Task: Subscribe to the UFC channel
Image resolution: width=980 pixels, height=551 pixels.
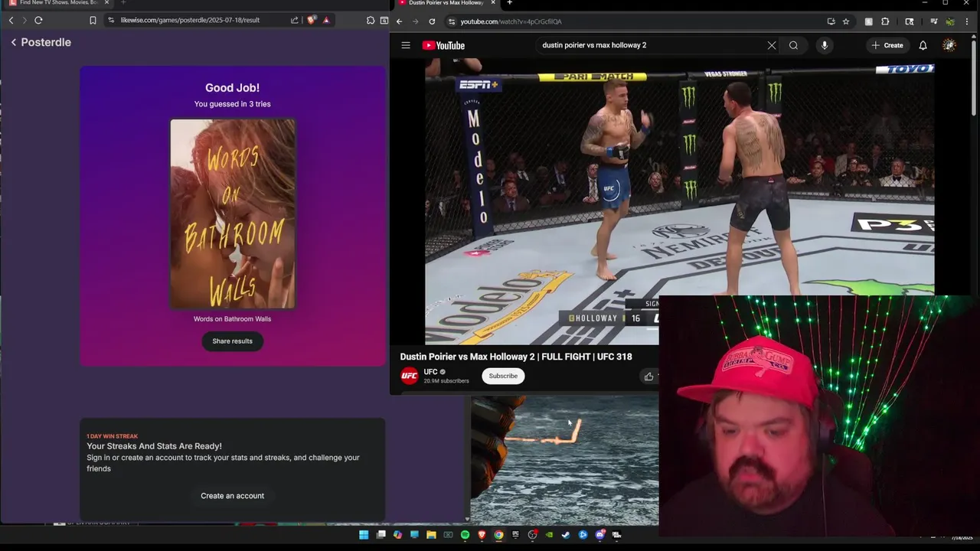Action: [x=503, y=376]
